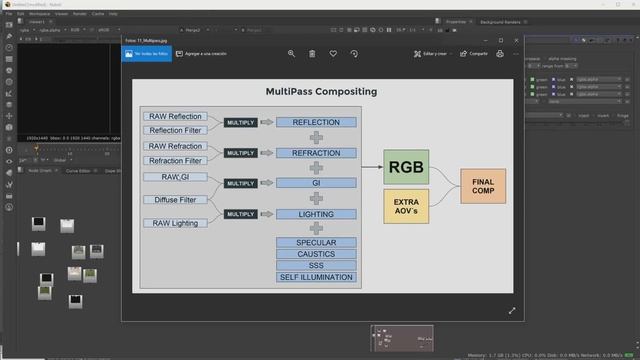
Task: Open the Render menu in Nuke
Action: coord(80,13)
